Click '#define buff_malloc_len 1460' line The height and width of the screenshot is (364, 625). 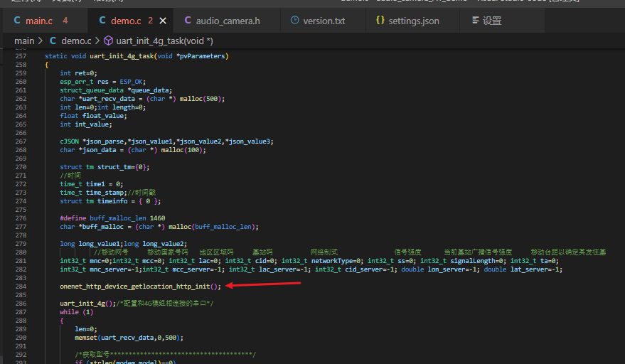pos(112,218)
